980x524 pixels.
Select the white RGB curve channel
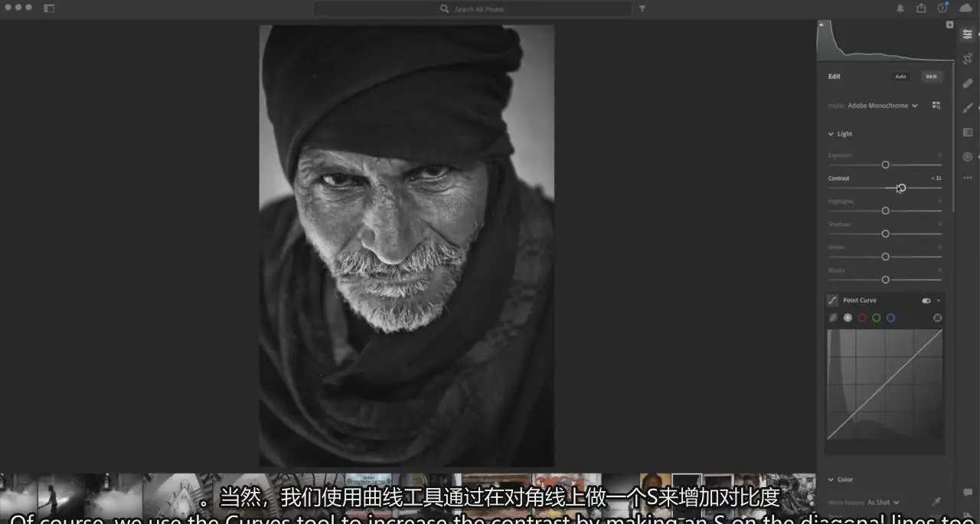click(x=848, y=318)
